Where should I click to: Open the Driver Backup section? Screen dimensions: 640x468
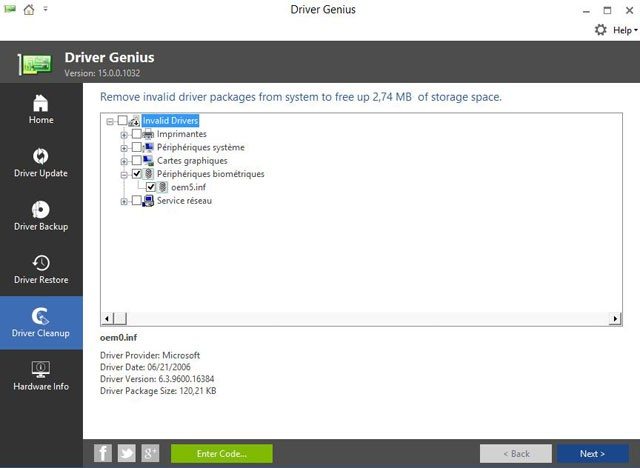pyautogui.click(x=41, y=216)
